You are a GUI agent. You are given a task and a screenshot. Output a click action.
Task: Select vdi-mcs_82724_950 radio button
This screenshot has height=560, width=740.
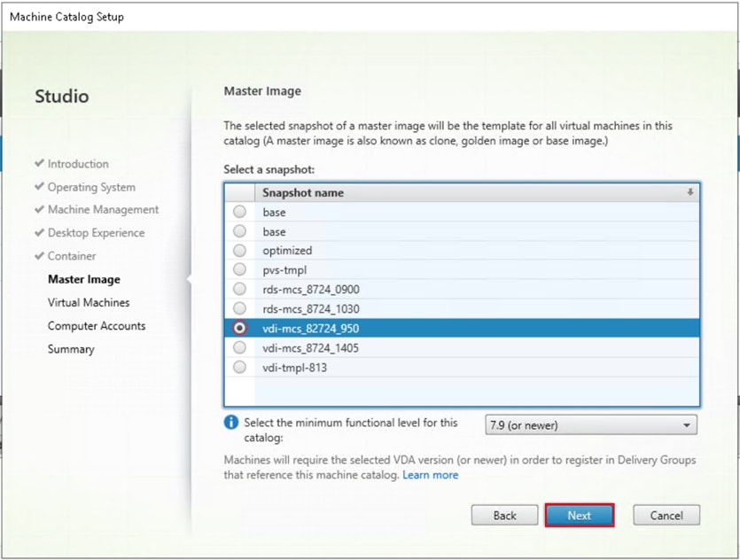[240, 328]
